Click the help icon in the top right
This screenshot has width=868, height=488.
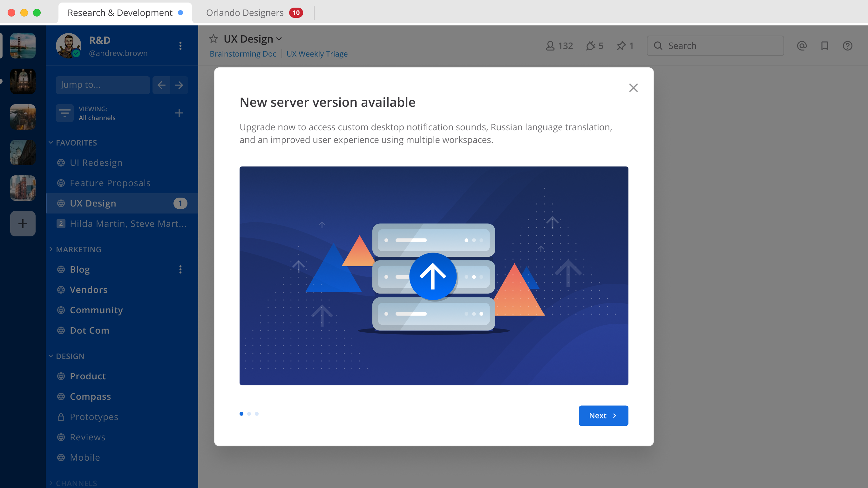848,46
